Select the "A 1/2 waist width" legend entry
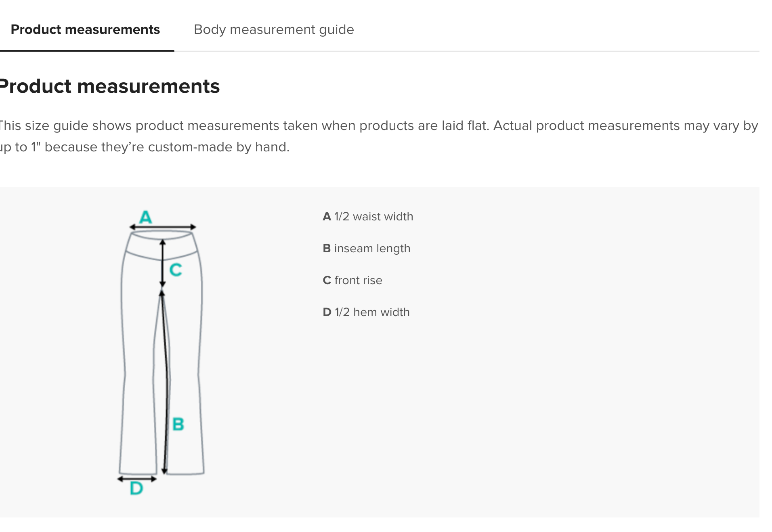Image resolution: width=772 pixels, height=532 pixels. (368, 217)
